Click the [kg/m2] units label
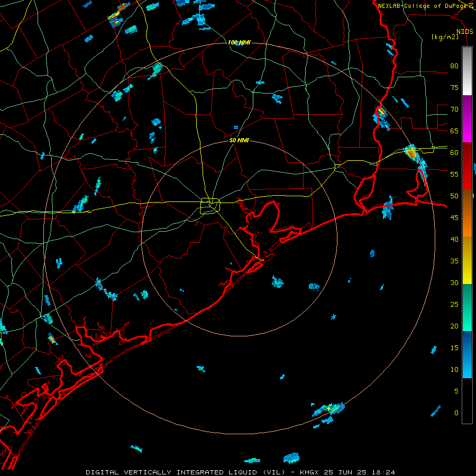Screen dimensions: 476x476 point(445,37)
